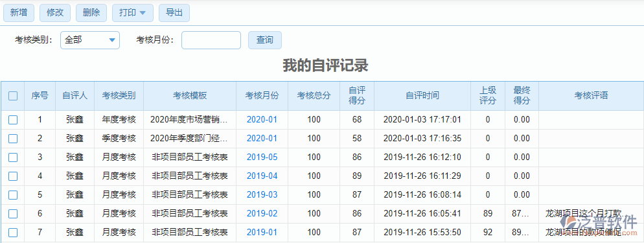
Task: Click the 自评时间 column header
Action: tap(422, 96)
